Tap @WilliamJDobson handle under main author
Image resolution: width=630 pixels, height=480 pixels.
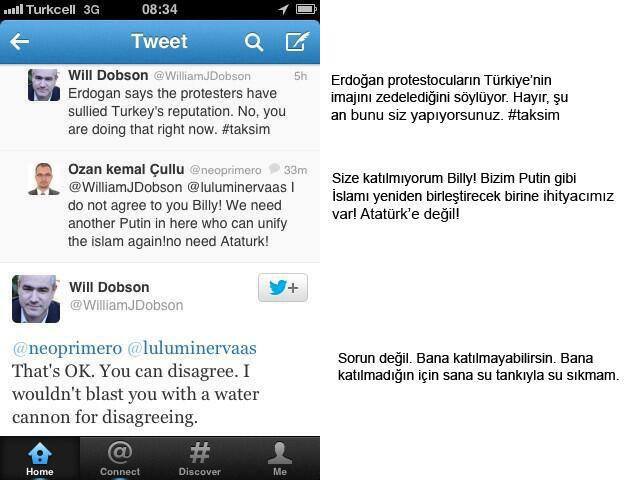127,306
